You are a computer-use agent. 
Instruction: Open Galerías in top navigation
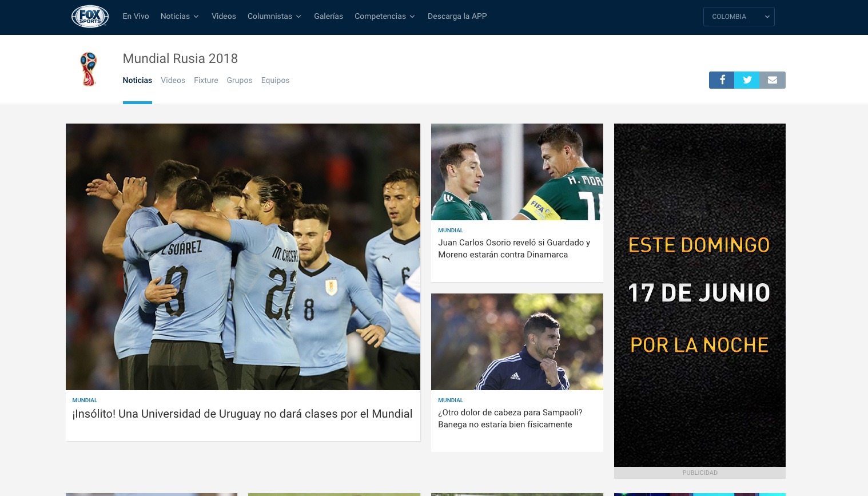[328, 16]
